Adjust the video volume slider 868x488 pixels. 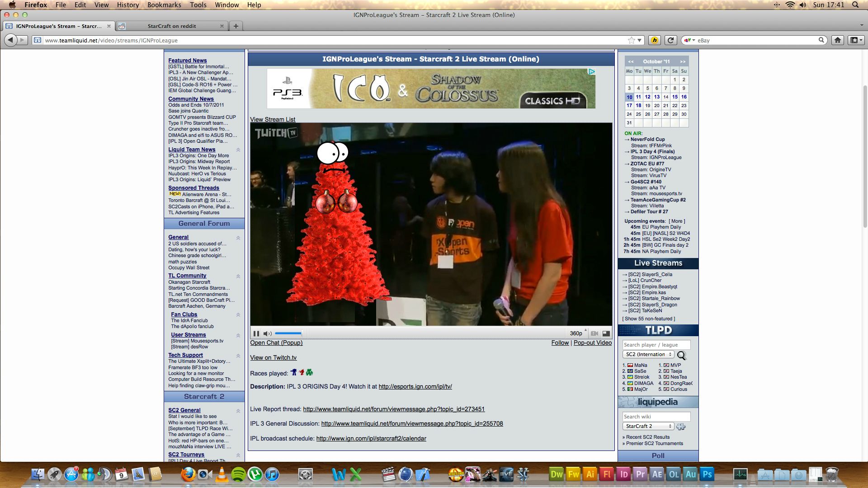288,333
